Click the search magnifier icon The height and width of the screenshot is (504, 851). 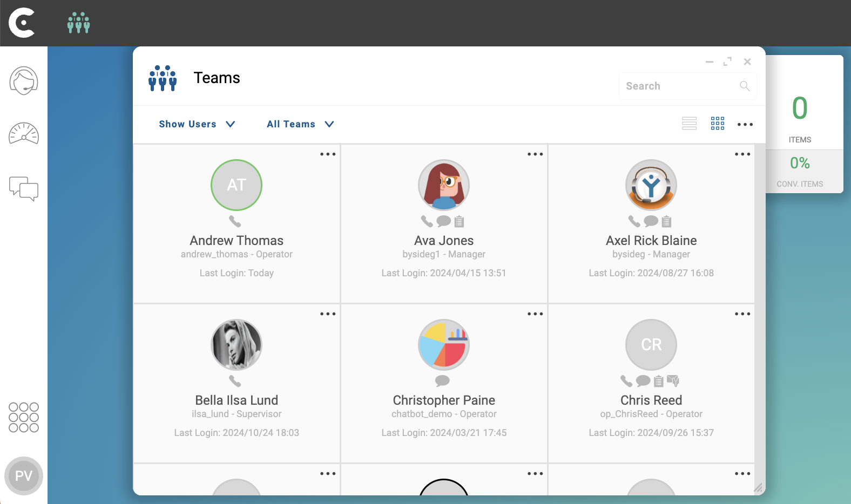tap(745, 86)
